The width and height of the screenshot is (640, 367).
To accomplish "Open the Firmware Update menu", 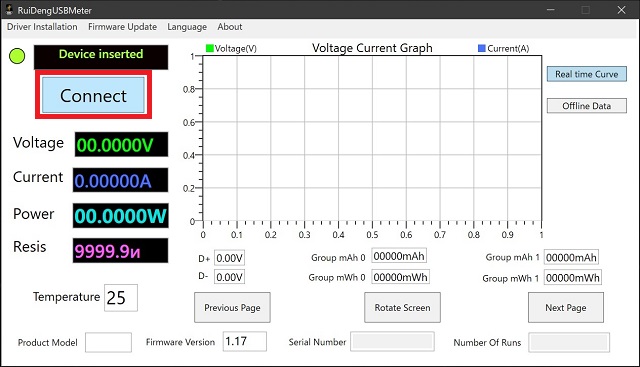I will (122, 27).
